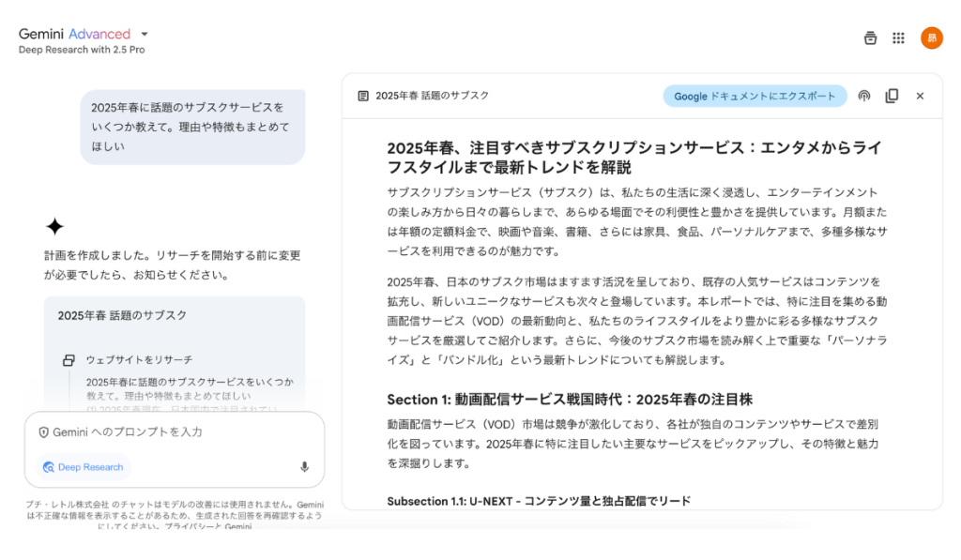
Task: Click the 2025年春 話題のサブスク report panel title
Action: point(432,96)
